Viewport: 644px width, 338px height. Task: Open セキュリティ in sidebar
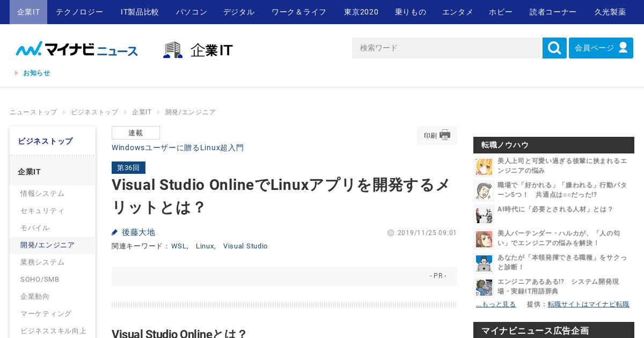point(53,211)
